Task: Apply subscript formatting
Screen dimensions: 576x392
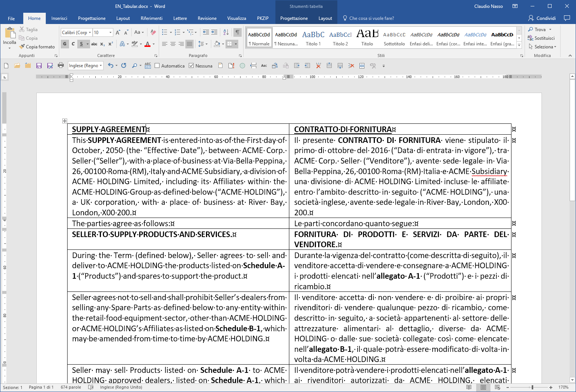Action: tap(102, 44)
